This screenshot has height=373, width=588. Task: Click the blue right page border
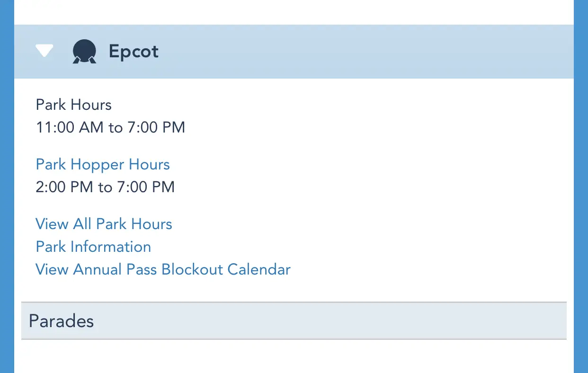(581, 189)
